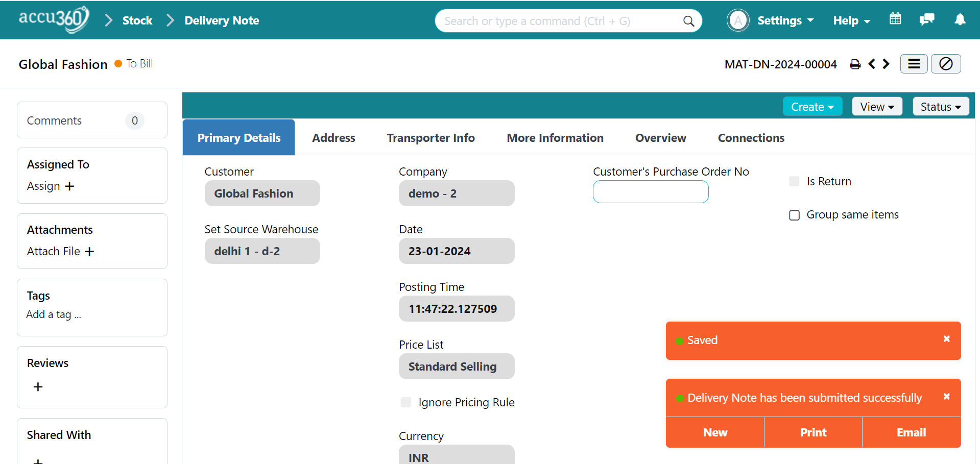Click document number MAT-DN-2024-00004

[780, 64]
